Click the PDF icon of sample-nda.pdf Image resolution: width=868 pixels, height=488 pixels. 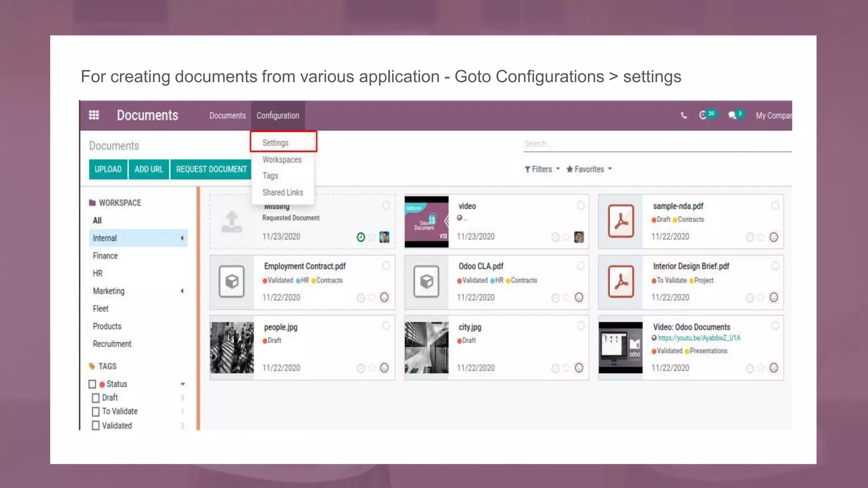pyautogui.click(x=621, y=221)
